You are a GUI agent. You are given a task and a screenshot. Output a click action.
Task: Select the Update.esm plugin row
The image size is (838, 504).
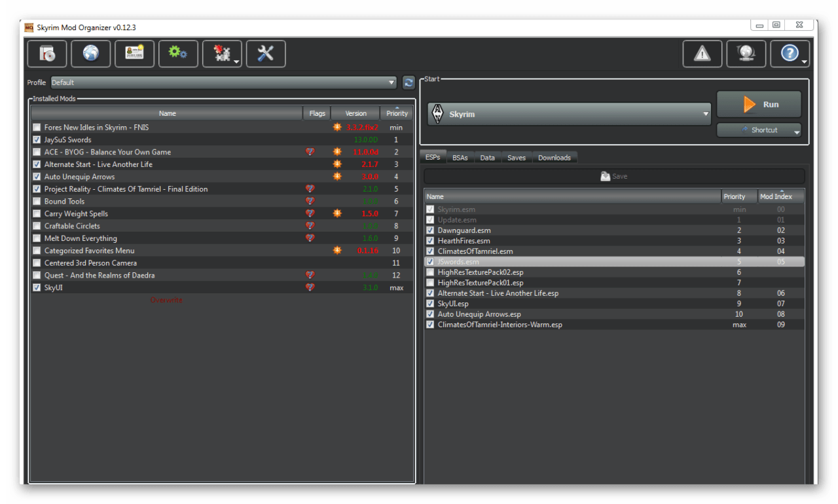click(x=614, y=220)
